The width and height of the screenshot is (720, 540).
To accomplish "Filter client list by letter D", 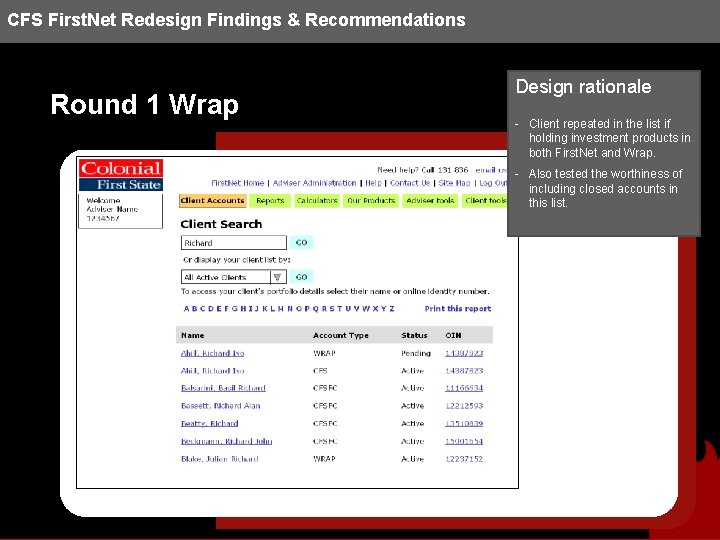I will pyautogui.click(x=211, y=309).
